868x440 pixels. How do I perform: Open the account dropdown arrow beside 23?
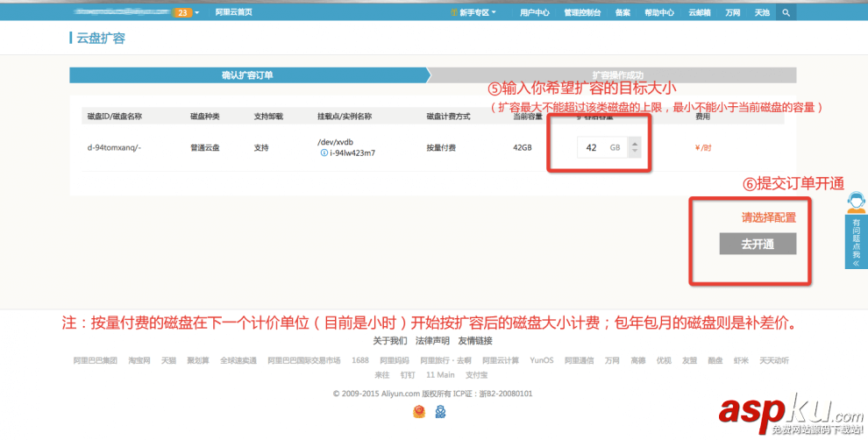pyautogui.click(x=196, y=12)
